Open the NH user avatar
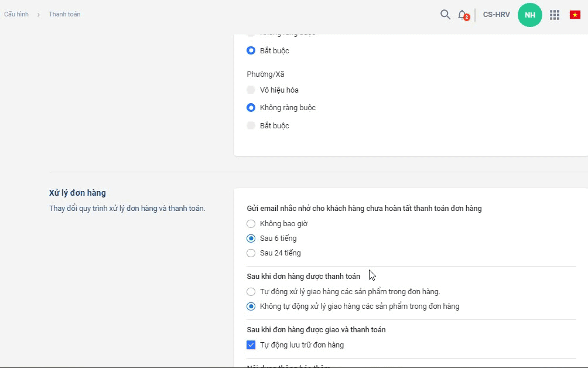The width and height of the screenshot is (588, 368). tap(529, 15)
